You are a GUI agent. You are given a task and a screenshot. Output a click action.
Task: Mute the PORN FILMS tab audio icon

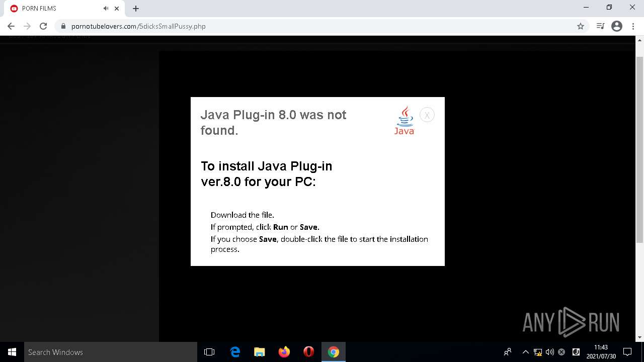click(106, 9)
